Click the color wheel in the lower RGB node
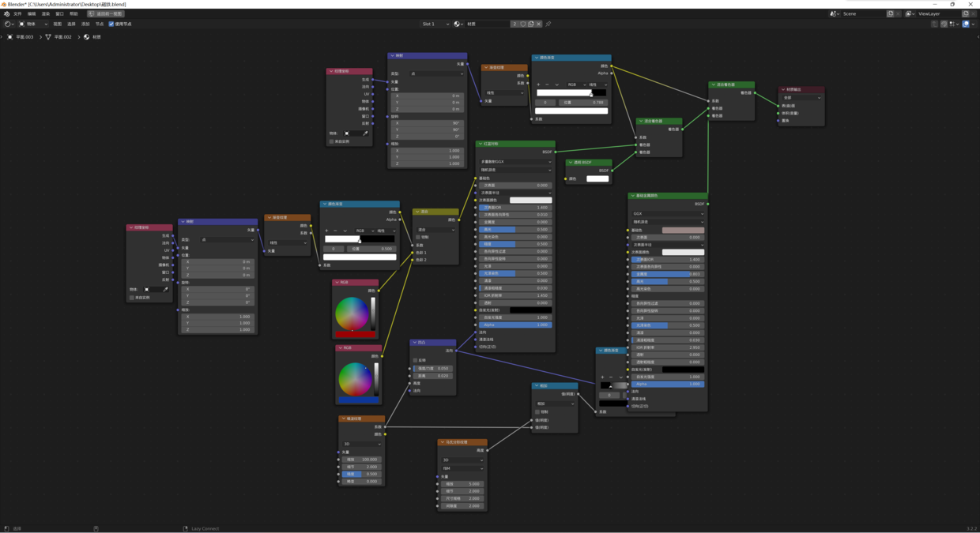 click(356, 379)
